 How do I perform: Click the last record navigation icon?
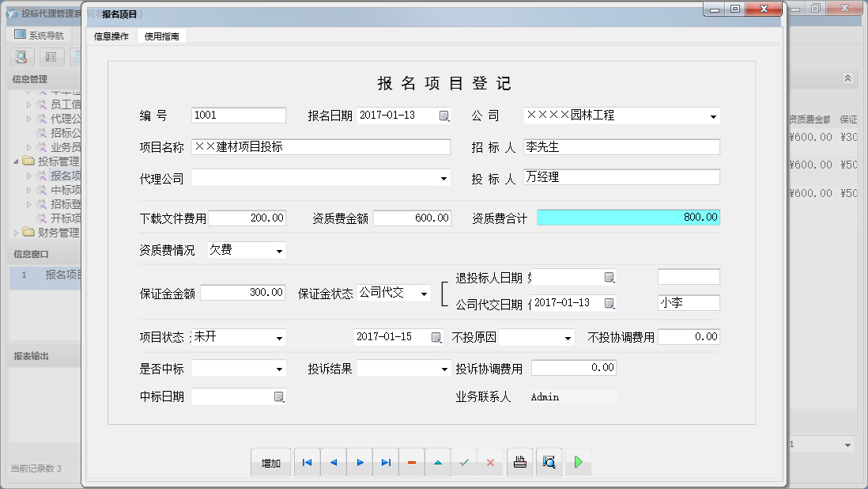pyautogui.click(x=386, y=461)
